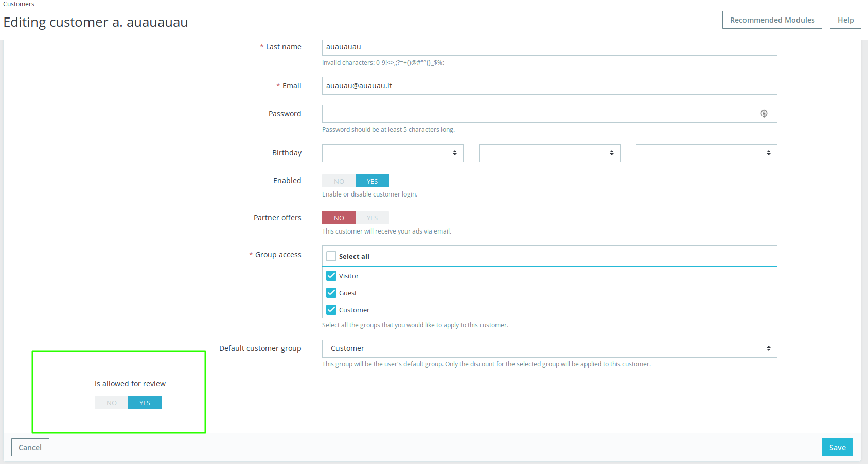Go to Customers breadcrumb

19,4
